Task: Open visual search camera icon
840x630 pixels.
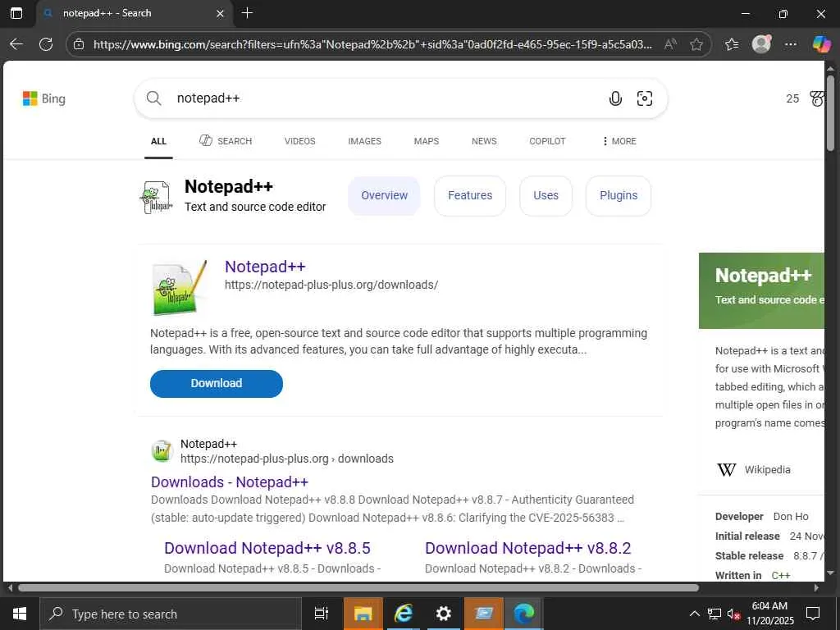Action: pyautogui.click(x=645, y=98)
